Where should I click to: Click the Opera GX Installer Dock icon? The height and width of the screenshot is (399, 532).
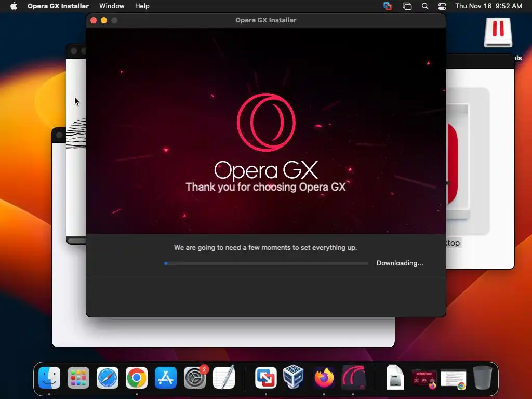point(353,378)
